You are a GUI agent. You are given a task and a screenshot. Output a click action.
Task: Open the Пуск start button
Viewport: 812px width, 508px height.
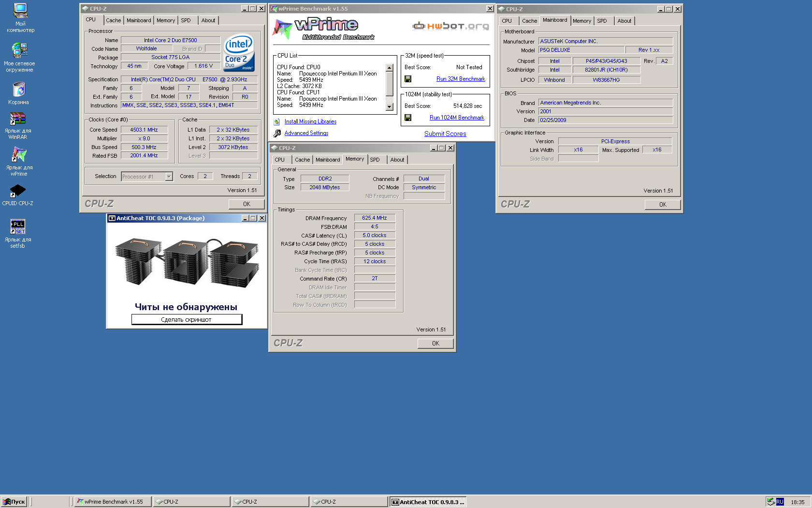coord(14,502)
